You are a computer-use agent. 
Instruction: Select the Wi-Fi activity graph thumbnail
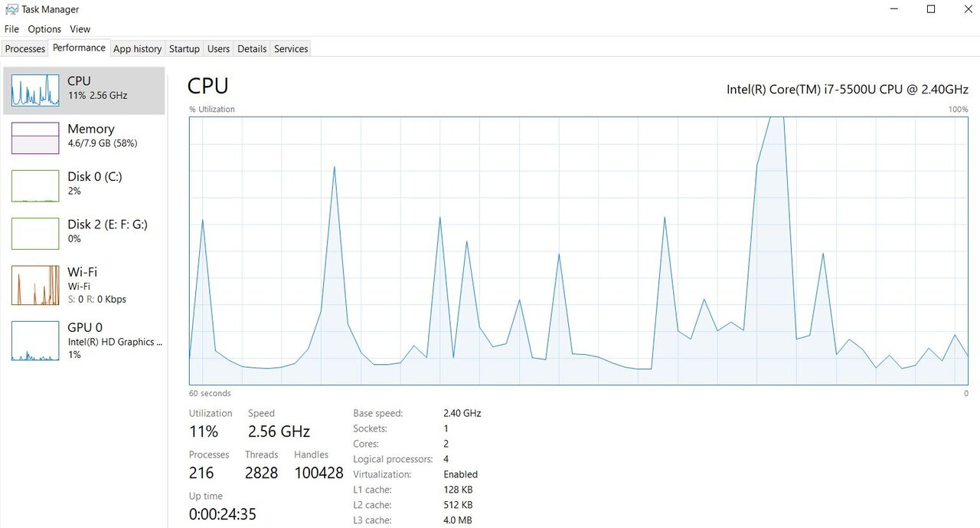[35, 285]
